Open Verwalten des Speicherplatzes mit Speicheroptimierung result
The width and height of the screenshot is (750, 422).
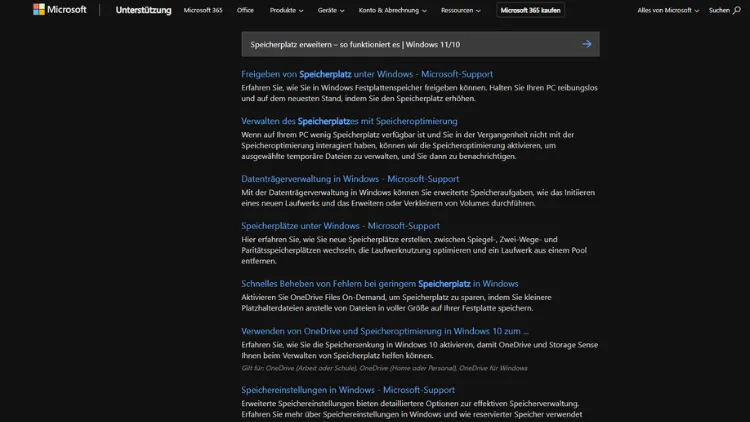point(349,121)
